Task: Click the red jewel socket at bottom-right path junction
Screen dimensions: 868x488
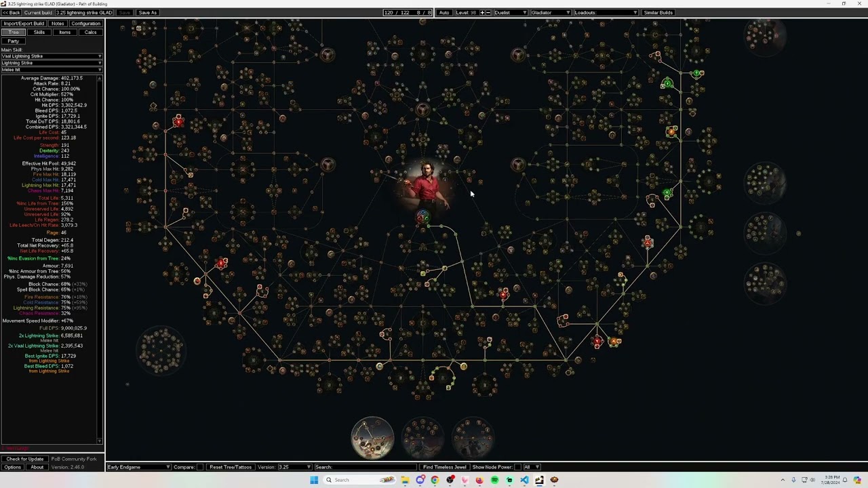Action: 597,342
